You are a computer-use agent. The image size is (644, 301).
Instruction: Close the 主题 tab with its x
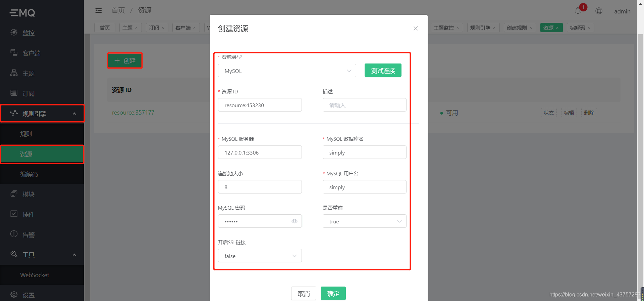tap(137, 28)
